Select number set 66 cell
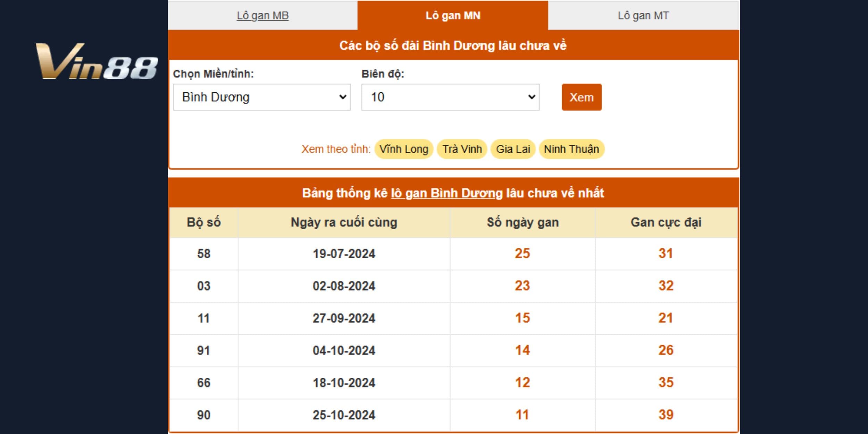868x434 pixels. pos(204,383)
